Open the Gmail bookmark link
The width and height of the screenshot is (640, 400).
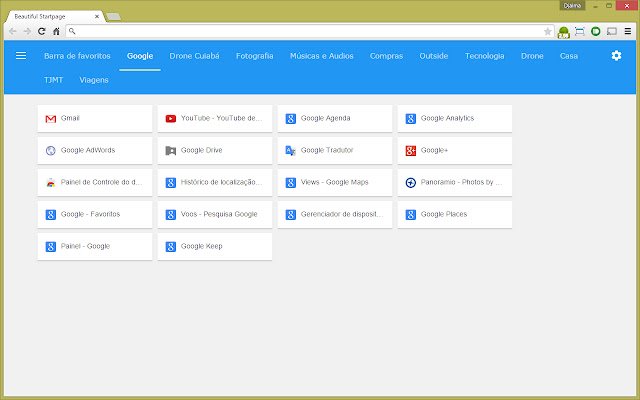[95, 118]
